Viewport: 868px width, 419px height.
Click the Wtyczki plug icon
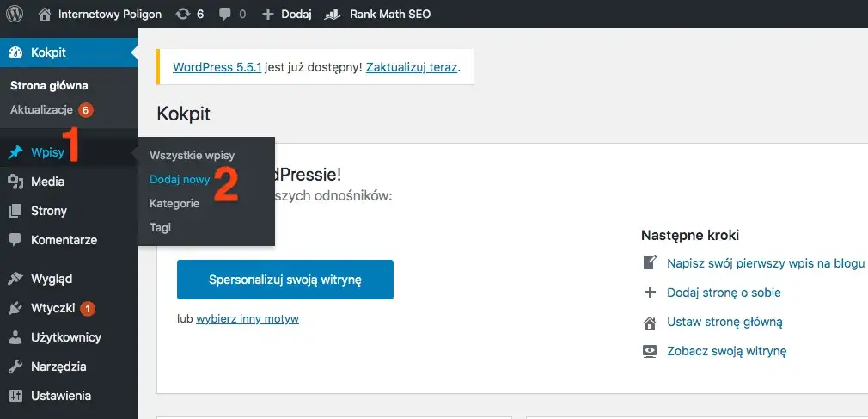tap(15, 308)
